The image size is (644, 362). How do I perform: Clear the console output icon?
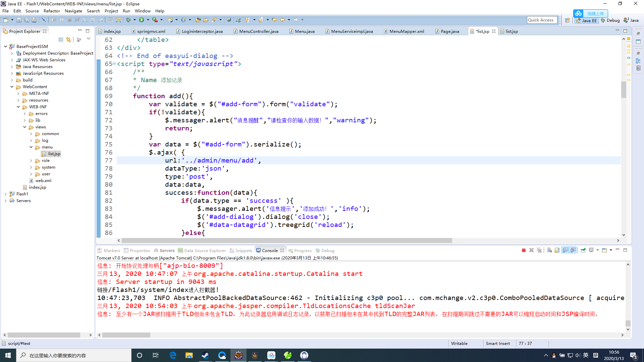pyautogui.click(x=549, y=250)
